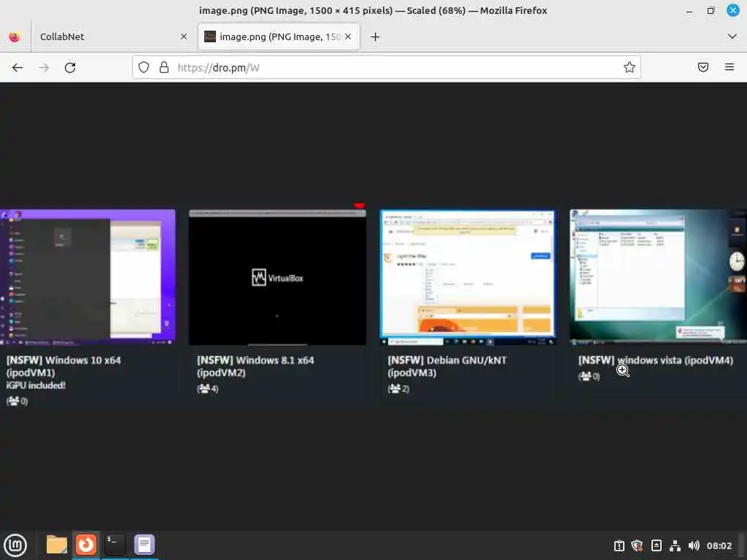Screen dimensions: 747x560
Task: Click user count under Windows 10
Action: point(17,401)
